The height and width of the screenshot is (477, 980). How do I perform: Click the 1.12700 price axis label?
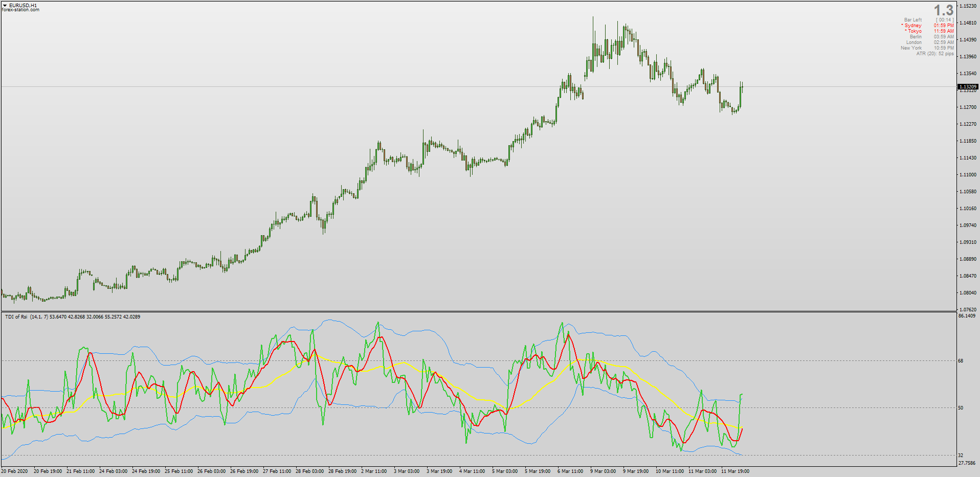(968, 107)
